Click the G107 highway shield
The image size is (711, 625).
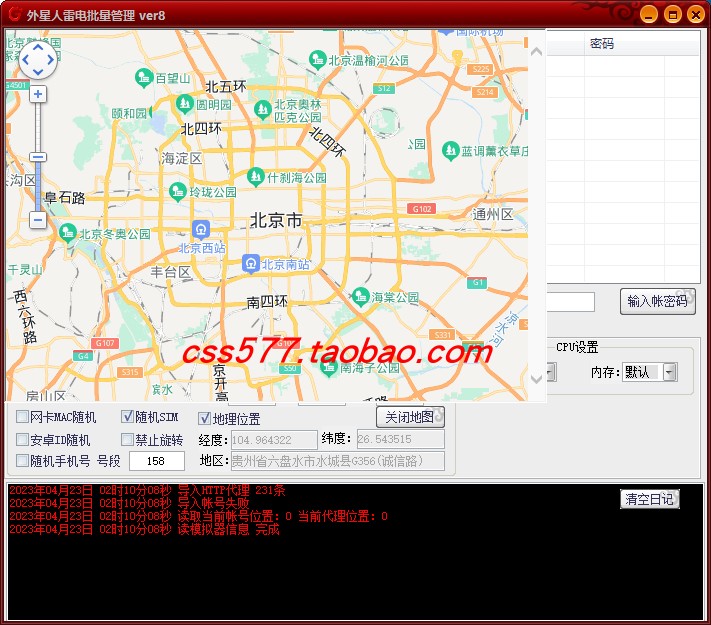coord(105,343)
